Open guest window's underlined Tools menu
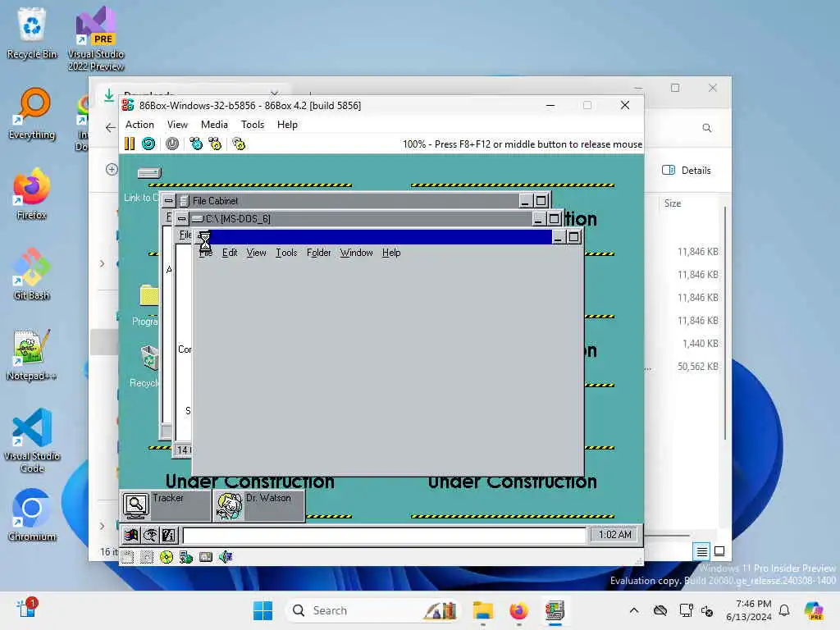840x630 pixels. (x=286, y=253)
